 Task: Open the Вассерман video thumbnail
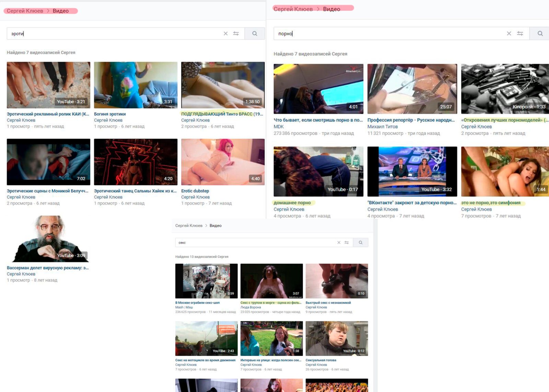[48, 239]
